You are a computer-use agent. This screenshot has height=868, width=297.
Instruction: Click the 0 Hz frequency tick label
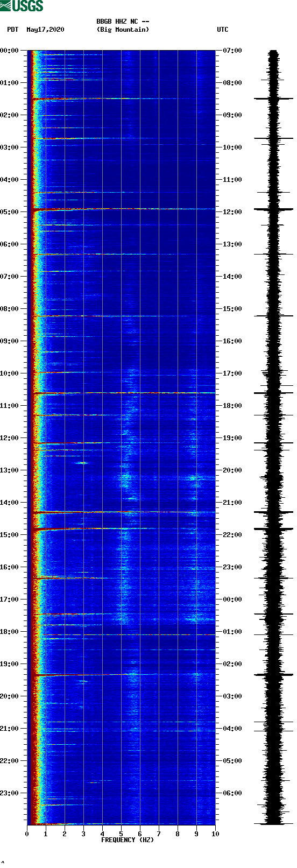pyautogui.click(x=27, y=834)
